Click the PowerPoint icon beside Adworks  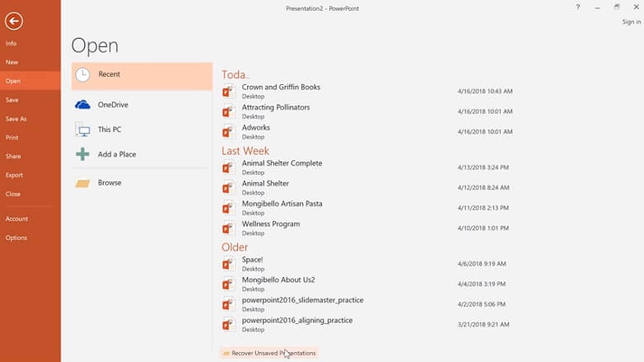tap(228, 132)
